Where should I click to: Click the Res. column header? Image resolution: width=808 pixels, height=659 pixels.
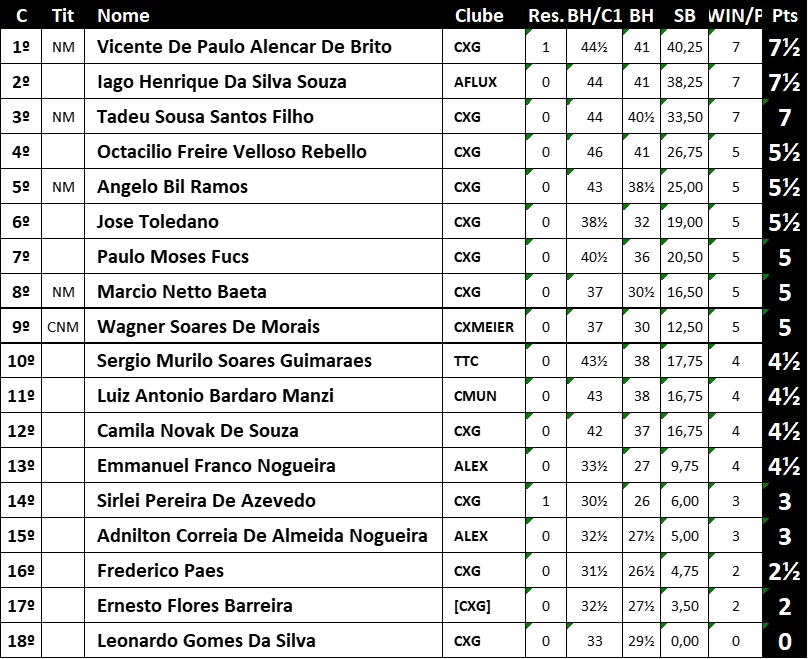545,15
